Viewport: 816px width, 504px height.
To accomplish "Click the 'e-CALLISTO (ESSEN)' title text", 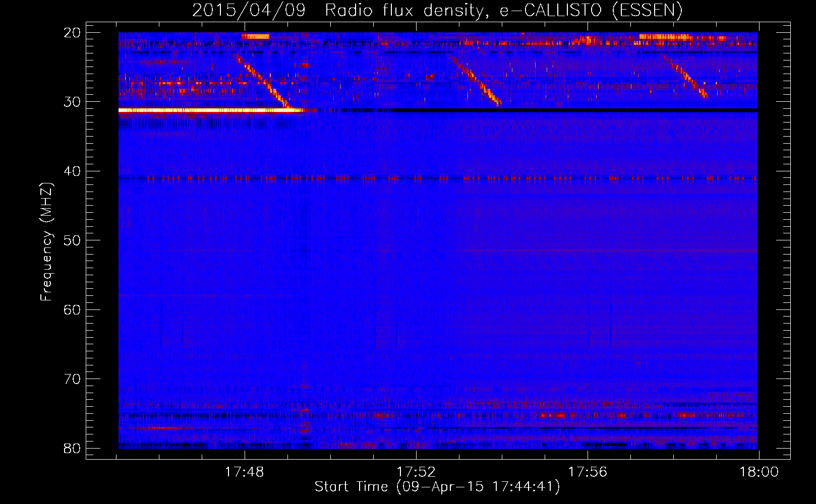I will pyautogui.click(x=591, y=10).
